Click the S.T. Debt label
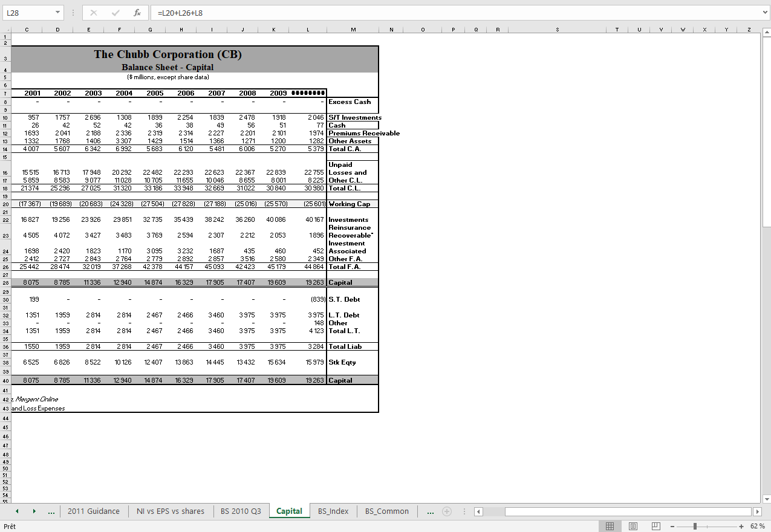Screen dimensions: 771x532 pos(344,299)
